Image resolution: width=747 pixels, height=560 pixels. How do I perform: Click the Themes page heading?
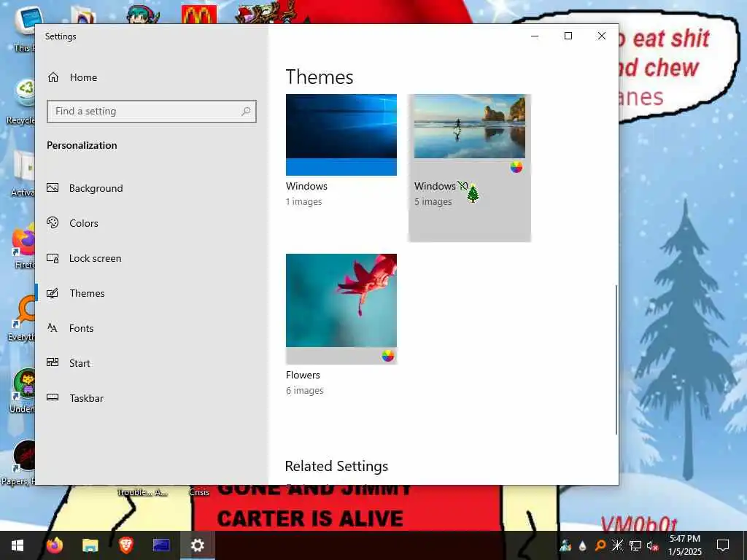(x=320, y=77)
